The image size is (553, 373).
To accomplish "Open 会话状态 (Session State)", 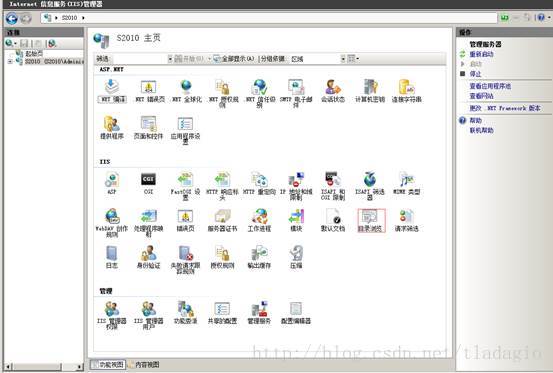I will [x=333, y=91].
